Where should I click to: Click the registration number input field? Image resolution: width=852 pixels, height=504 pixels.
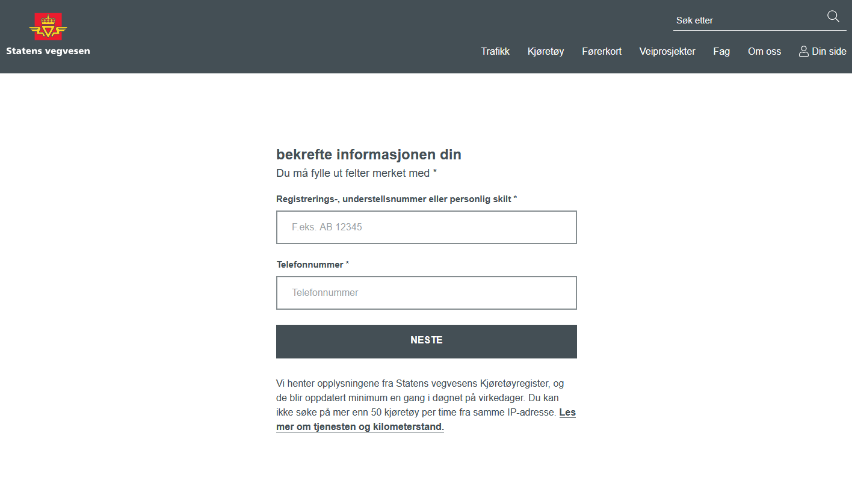(426, 227)
